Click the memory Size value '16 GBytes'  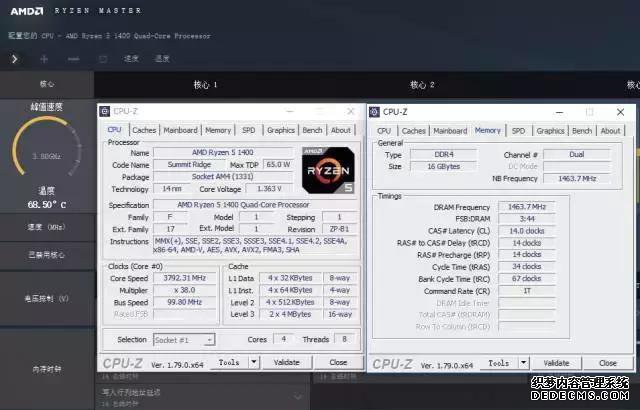[444, 166]
